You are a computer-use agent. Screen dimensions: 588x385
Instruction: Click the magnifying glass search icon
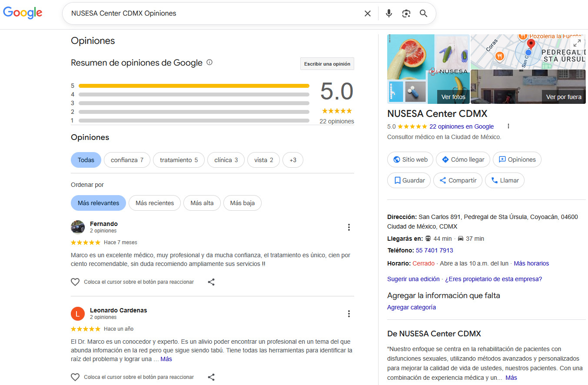pos(424,13)
